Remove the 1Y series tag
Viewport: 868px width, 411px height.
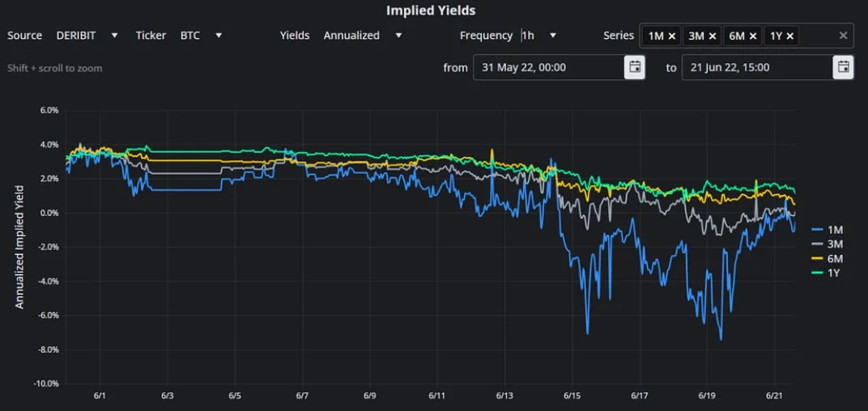[790, 36]
